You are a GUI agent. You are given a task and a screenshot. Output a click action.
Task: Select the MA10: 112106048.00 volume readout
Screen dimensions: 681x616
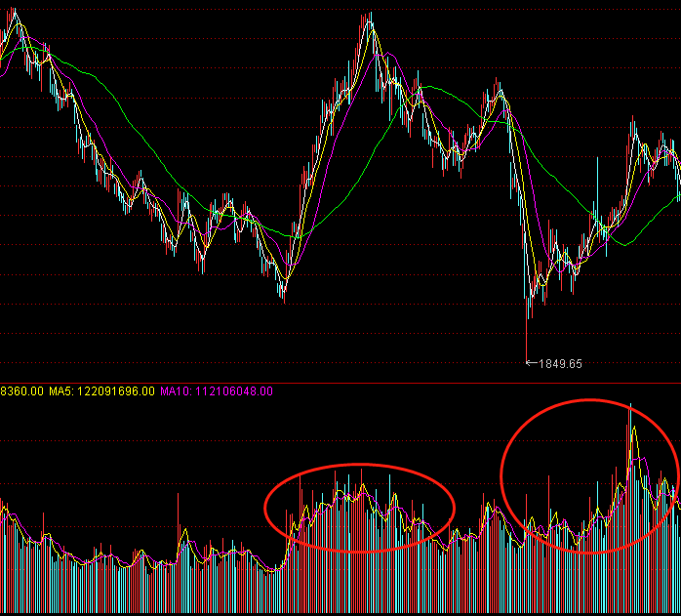click(217, 391)
